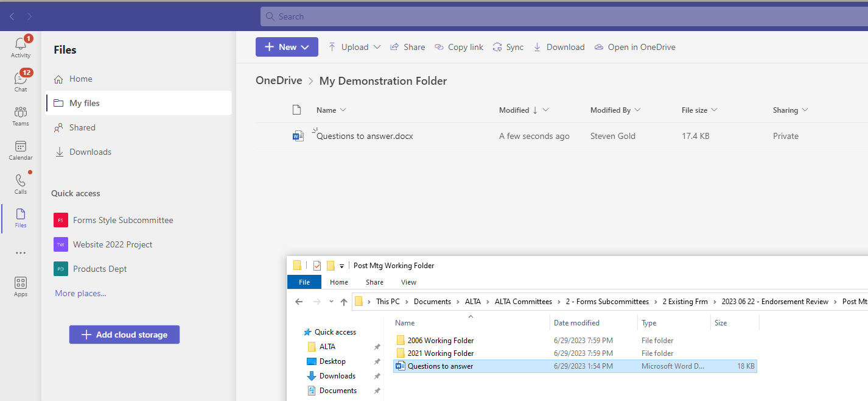Screen dimensions: 868x401
Task: Open Explorer's Home ribbon tab
Action: [339, 282]
